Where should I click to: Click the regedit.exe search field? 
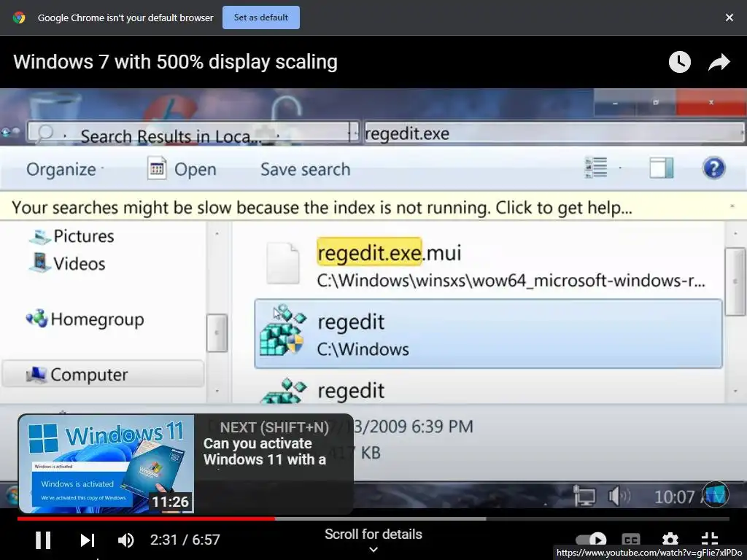(554, 133)
